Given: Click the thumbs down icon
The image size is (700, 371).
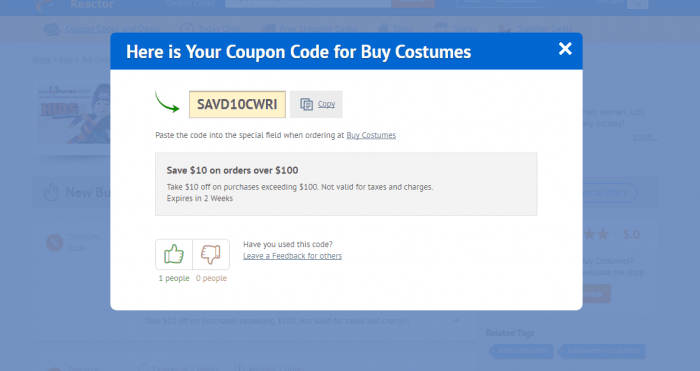Looking at the screenshot, I should click(x=211, y=254).
